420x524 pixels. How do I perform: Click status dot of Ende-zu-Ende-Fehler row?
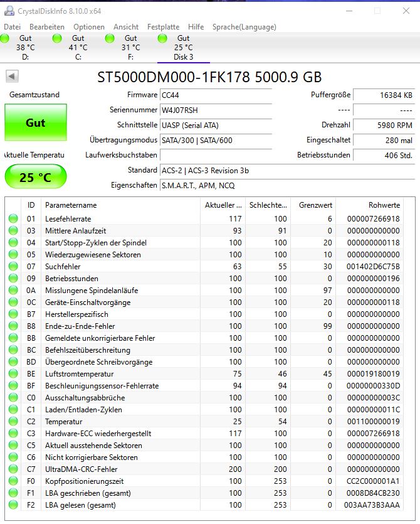[x=13, y=326]
